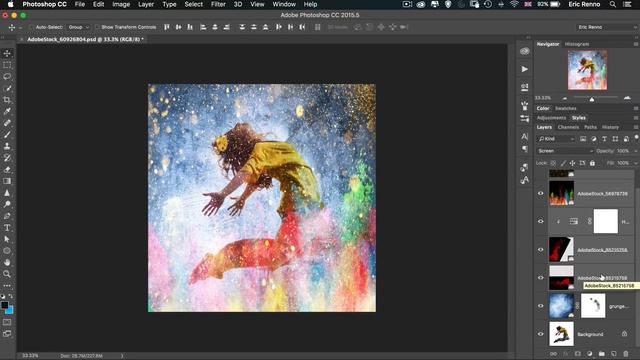Screen dimensions: 640x360
Task: Select the Gradient tool
Action: point(7,181)
